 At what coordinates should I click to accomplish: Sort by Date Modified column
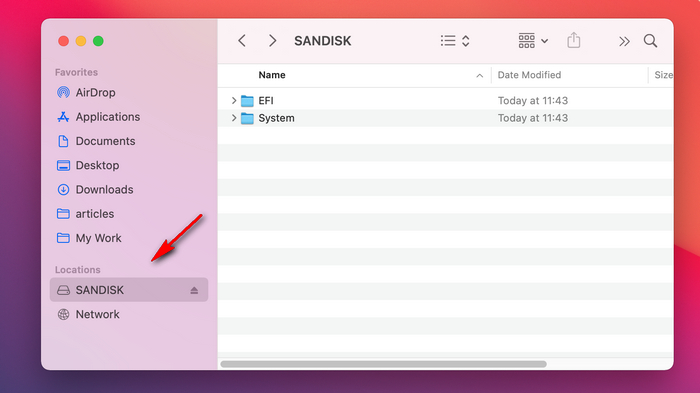(x=569, y=75)
